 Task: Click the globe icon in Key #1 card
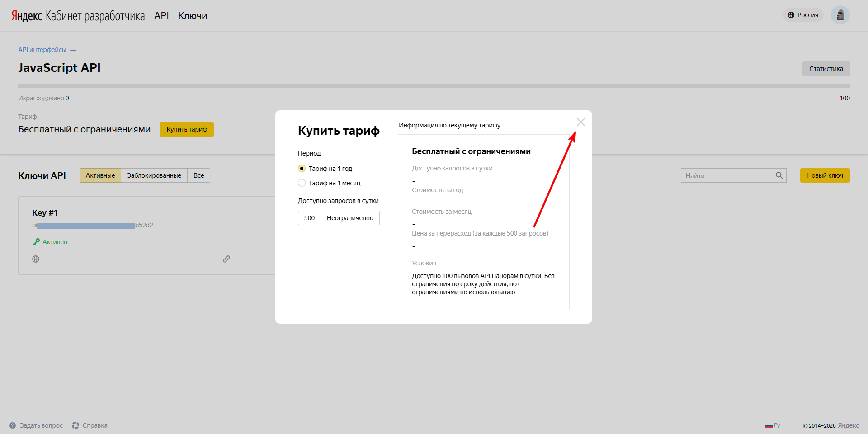[x=36, y=259]
